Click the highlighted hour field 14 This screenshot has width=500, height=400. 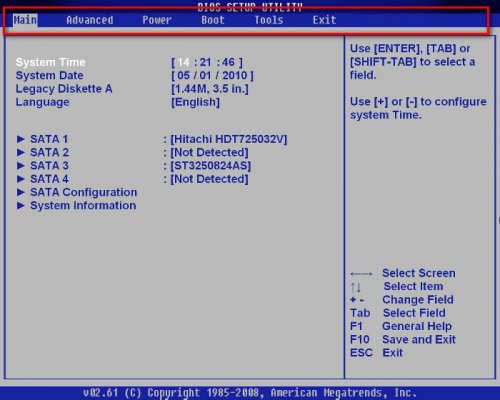click(x=183, y=62)
